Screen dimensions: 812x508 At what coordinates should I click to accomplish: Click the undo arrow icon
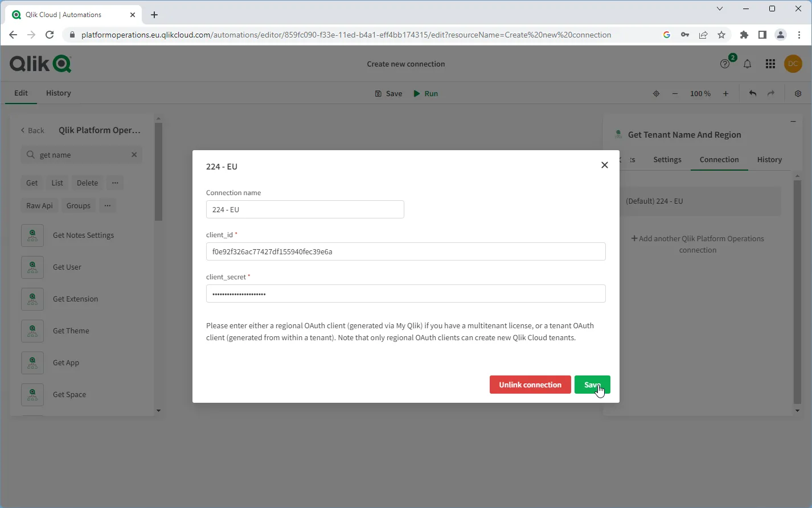click(752, 93)
